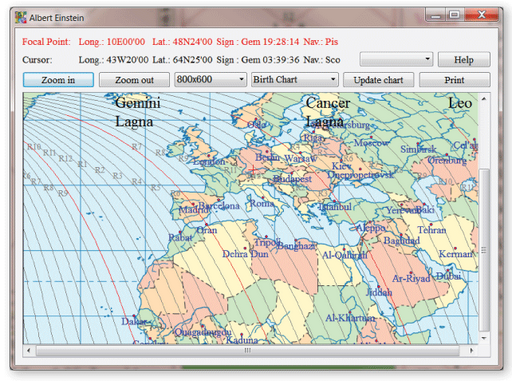Viewport: 520px width, 386px height.
Task: Click the red focal point cross marker
Action: [x=253, y=169]
